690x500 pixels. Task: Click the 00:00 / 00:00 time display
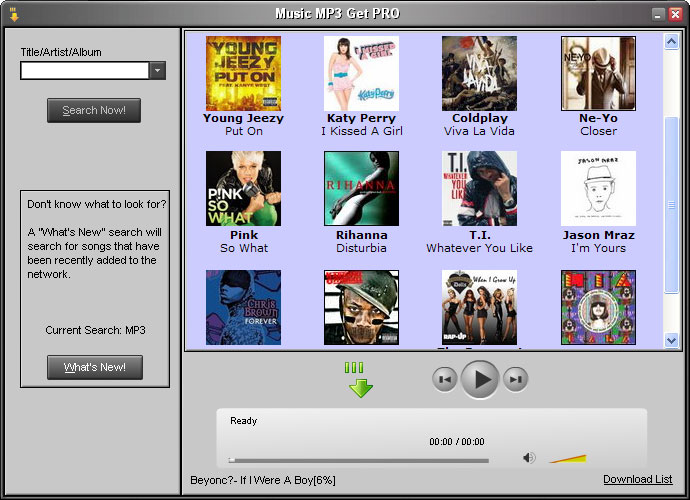click(x=457, y=441)
